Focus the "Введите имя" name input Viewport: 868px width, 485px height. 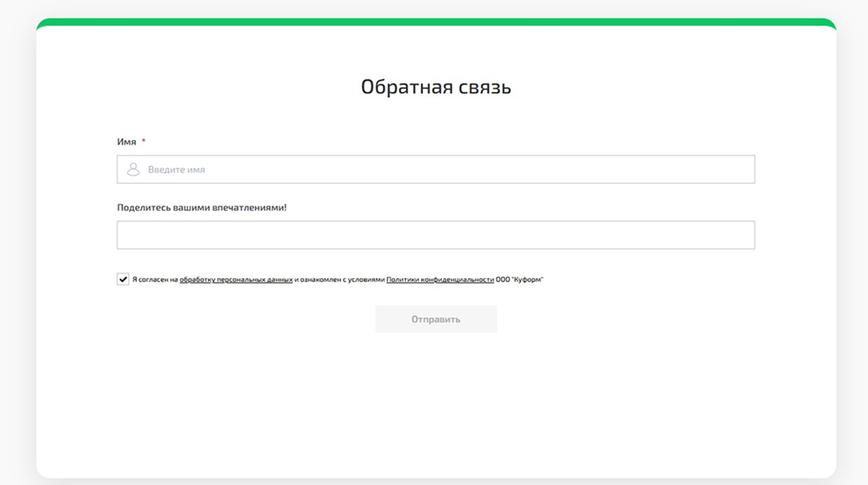click(x=446, y=170)
